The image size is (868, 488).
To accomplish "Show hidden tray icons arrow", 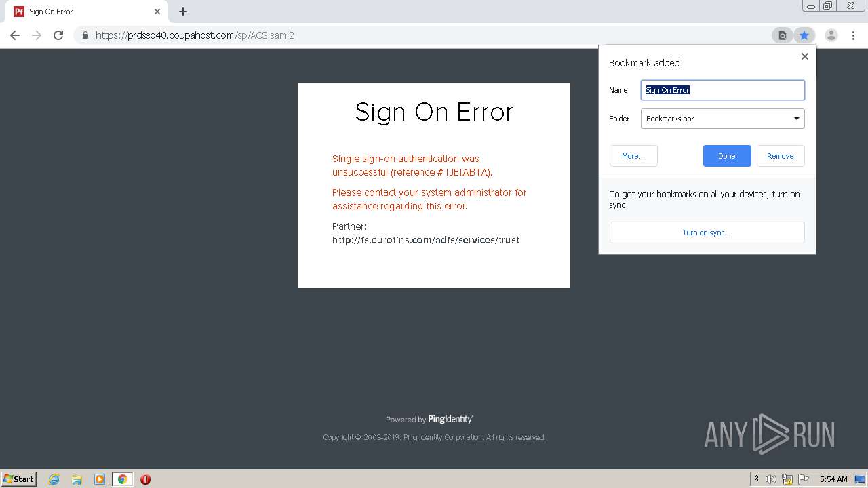I will coord(756,479).
